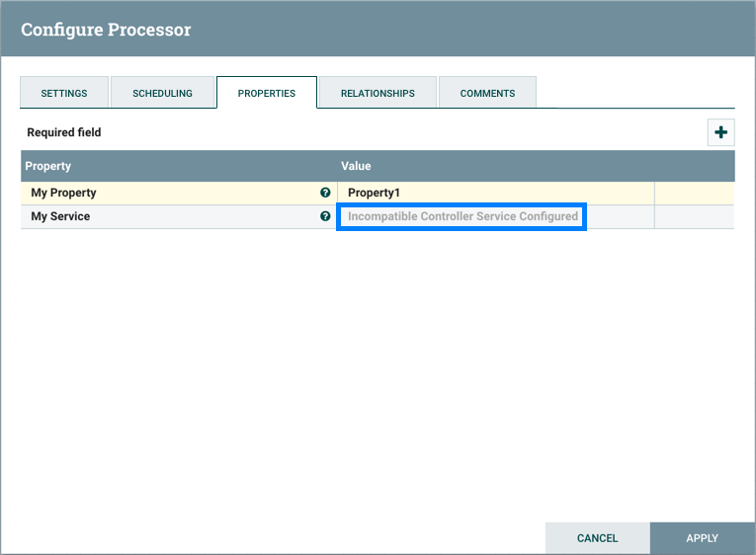This screenshot has width=756, height=555.
Task: Switch to the Settings tab
Action: tap(64, 93)
